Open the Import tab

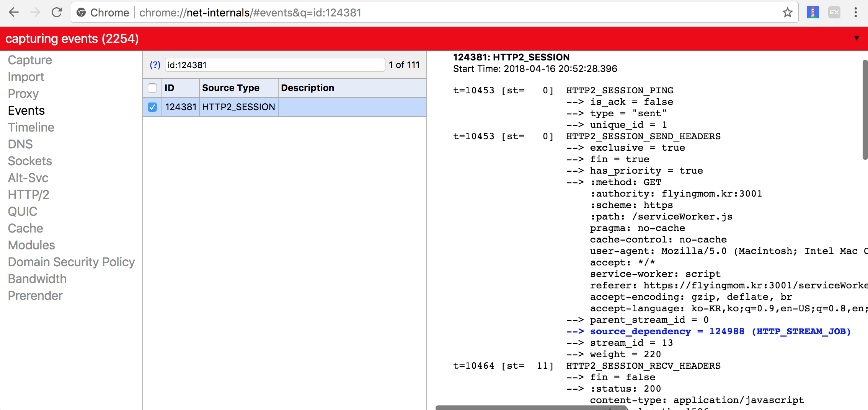tap(26, 77)
